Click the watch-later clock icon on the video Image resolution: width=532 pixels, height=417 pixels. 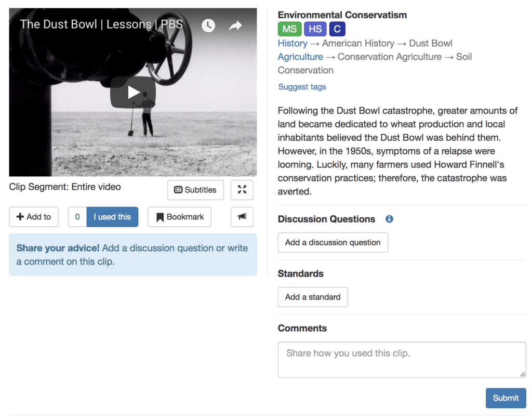[208, 25]
